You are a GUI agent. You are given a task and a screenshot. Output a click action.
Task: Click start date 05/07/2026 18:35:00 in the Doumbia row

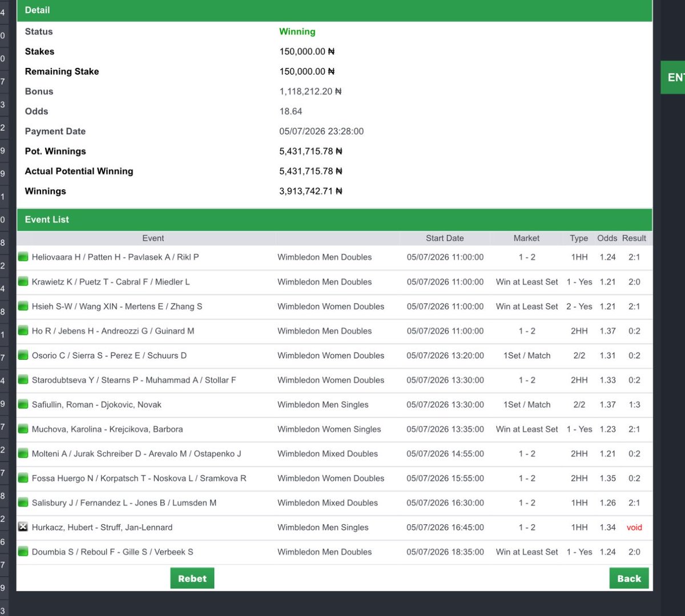(445, 552)
